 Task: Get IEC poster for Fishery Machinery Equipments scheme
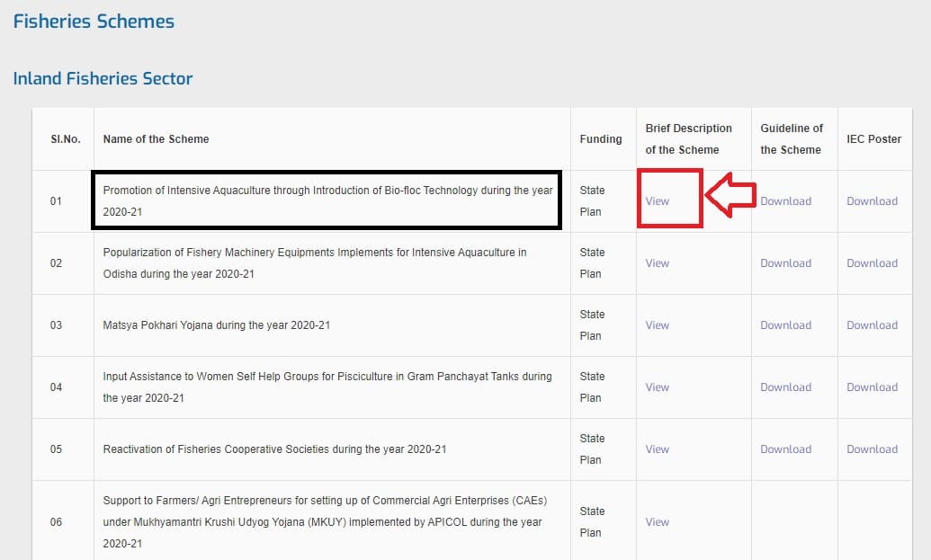(872, 263)
